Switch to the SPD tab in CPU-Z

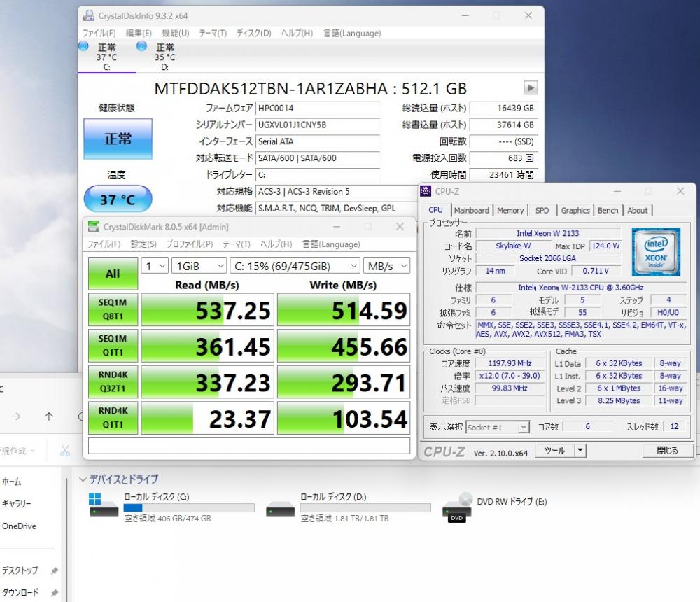[x=542, y=210]
